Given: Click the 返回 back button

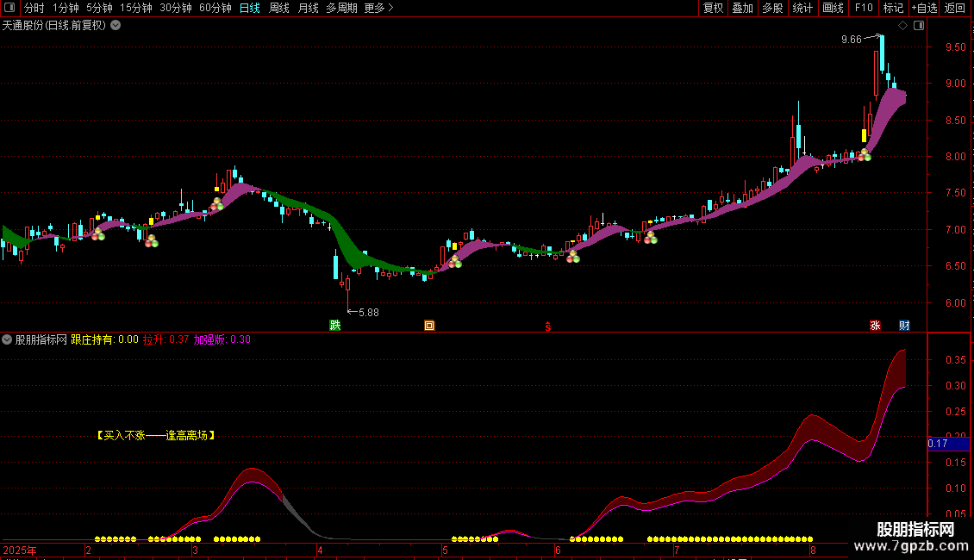Looking at the screenshot, I should pos(955,8).
